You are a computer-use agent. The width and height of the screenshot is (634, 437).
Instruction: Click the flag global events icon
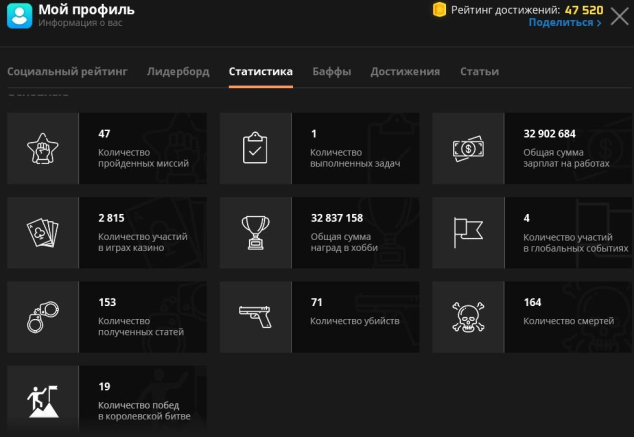pos(468,232)
